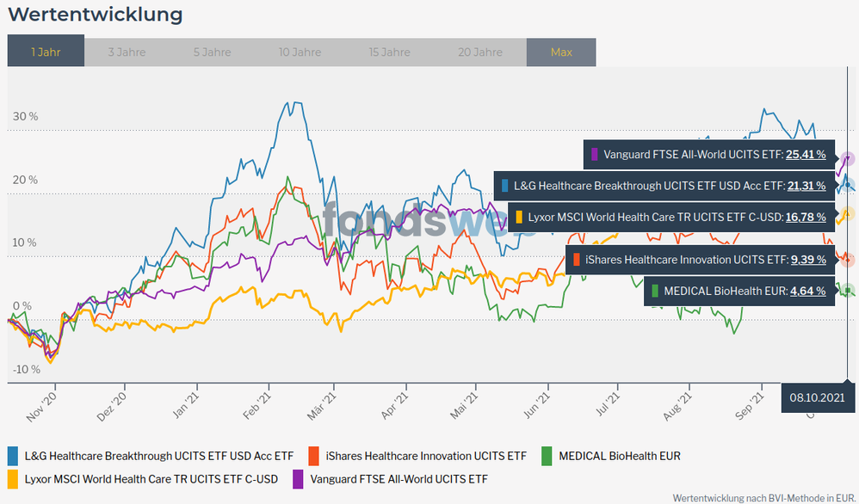Toggle Vanguard FTSE All-World purple legend swatch
This screenshot has width=859, height=504.
point(298,478)
